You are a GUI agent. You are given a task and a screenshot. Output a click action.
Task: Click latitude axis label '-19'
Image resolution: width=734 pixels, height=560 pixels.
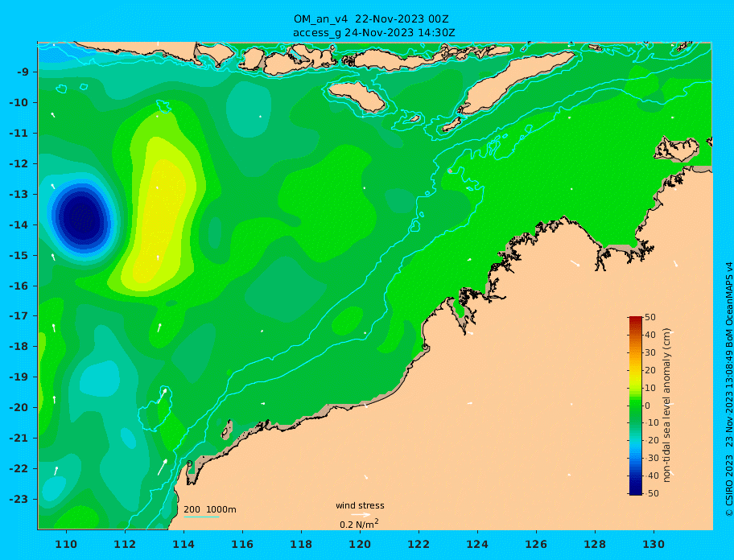tap(19, 377)
